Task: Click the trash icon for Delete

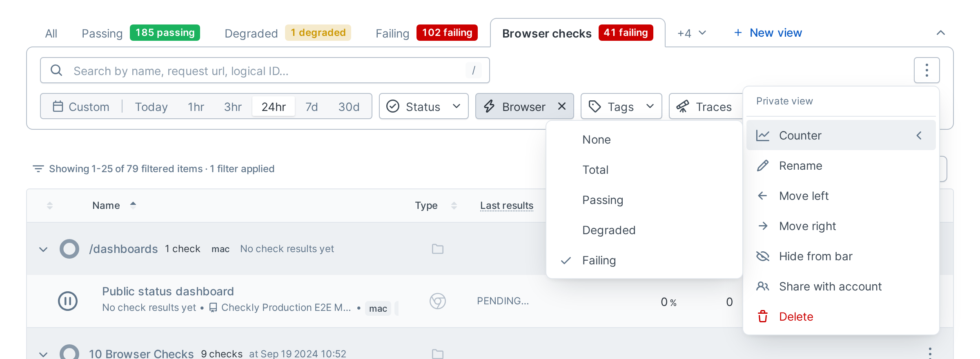Action: tap(762, 317)
